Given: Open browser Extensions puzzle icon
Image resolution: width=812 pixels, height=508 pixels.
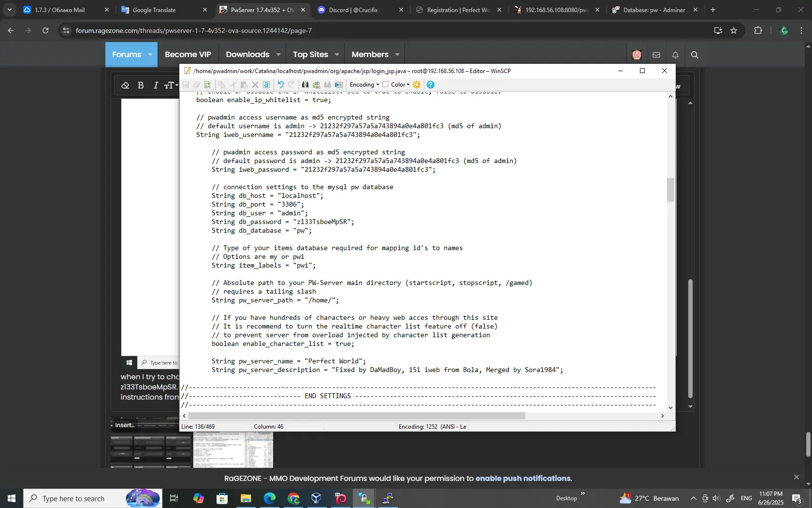Looking at the screenshot, I should coord(758,30).
